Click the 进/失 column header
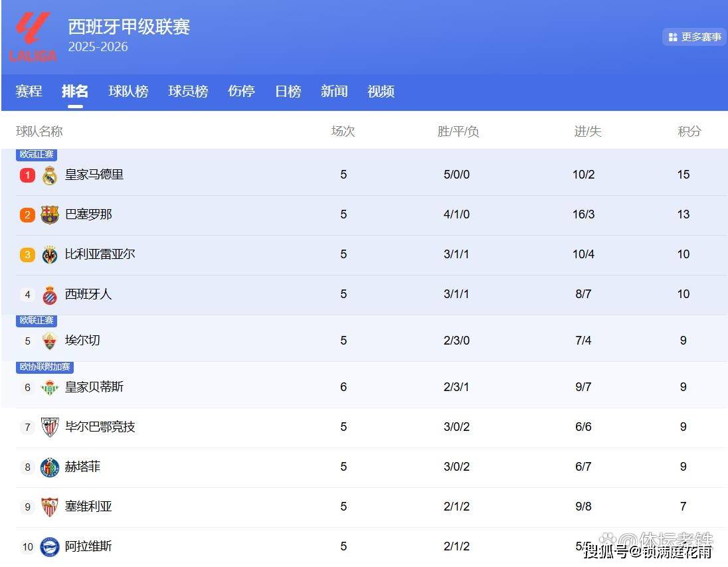The height and width of the screenshot is (567, 728). pyautogui.click(x=588, y=131)
